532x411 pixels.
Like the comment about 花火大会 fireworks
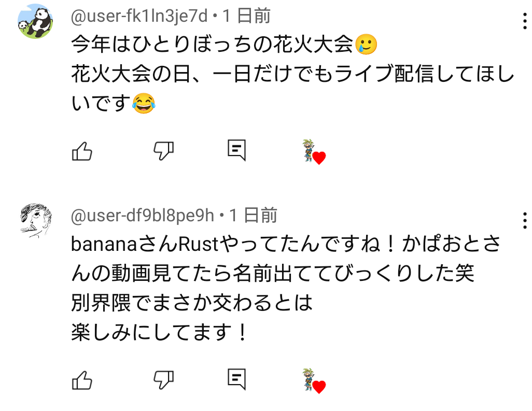pyautogui.click(x=82, y=151)
